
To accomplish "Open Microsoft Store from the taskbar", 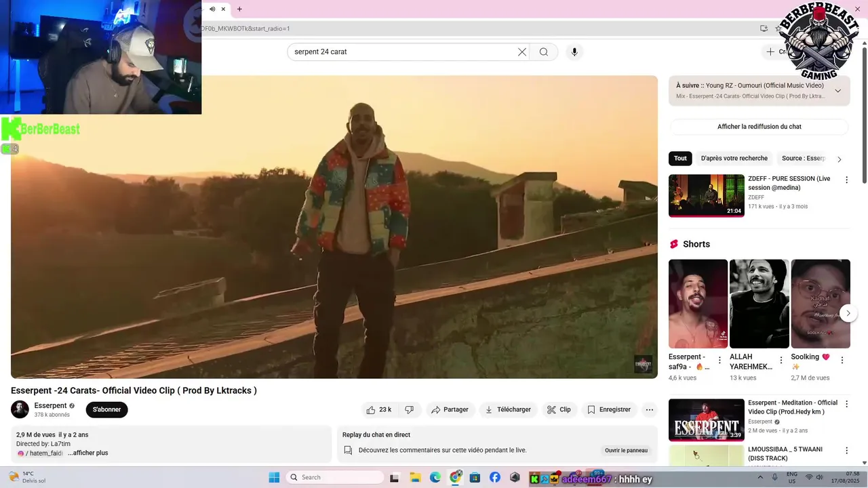I will point(475,477).
